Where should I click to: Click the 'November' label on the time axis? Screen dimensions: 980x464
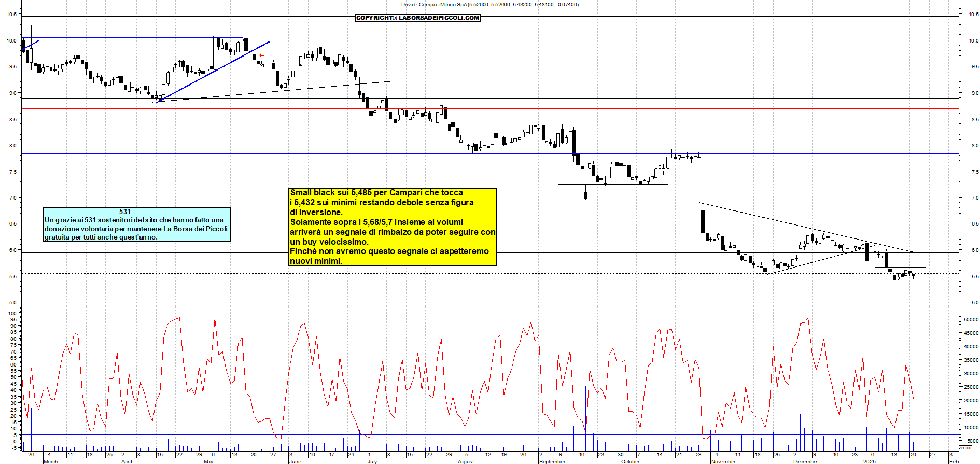coord(723,461)
